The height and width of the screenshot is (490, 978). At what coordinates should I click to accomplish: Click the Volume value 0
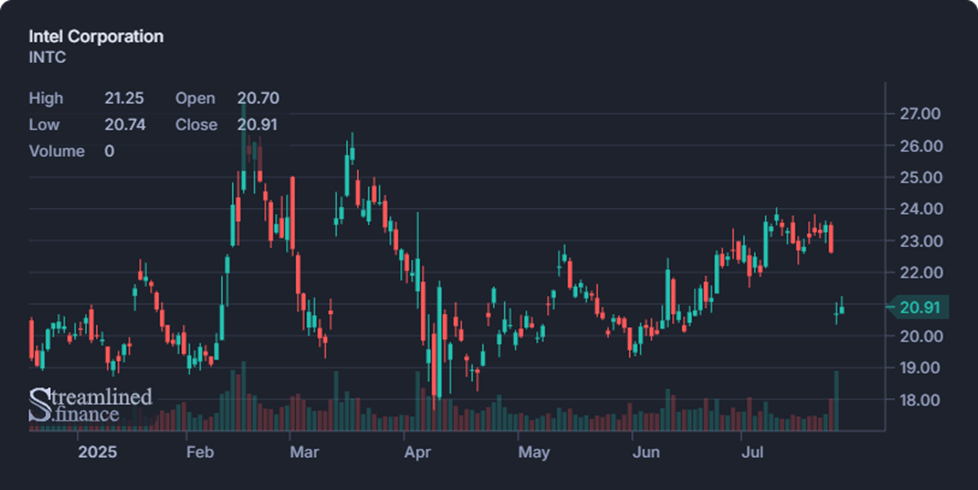(109, 151)
